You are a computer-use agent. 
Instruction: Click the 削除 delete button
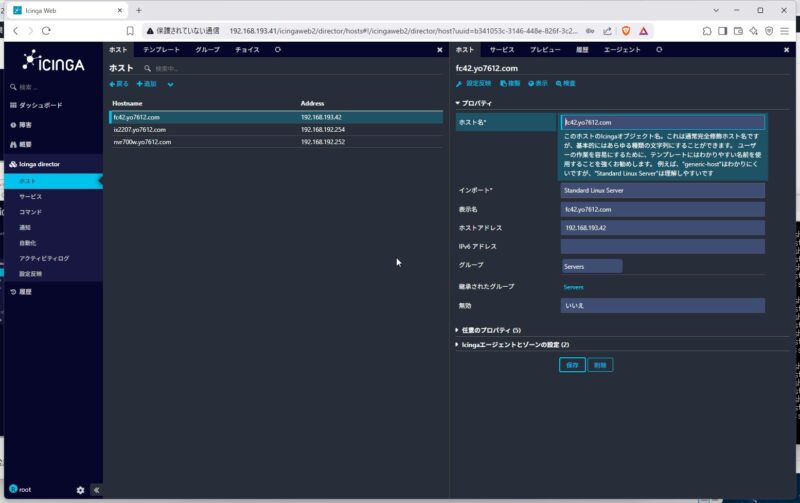point(600,365)
